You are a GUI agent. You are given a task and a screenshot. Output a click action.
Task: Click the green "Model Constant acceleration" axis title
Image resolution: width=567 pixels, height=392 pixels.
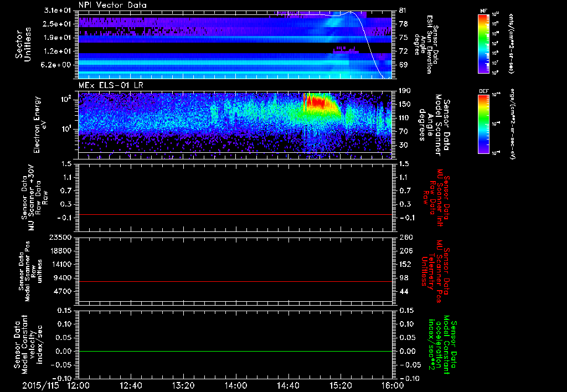[x=442, y=345]
